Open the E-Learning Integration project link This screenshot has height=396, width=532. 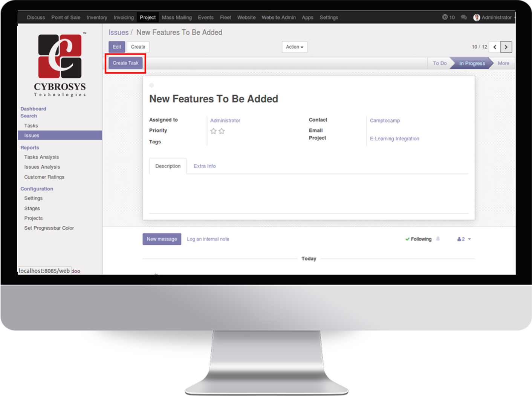click(x=394, y=139)
